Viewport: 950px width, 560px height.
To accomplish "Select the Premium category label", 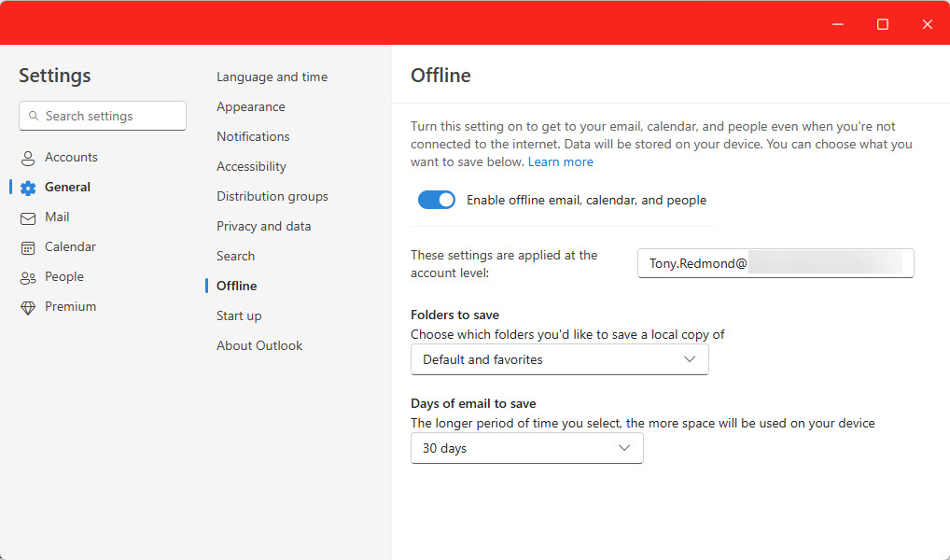I will click(70, 306).
